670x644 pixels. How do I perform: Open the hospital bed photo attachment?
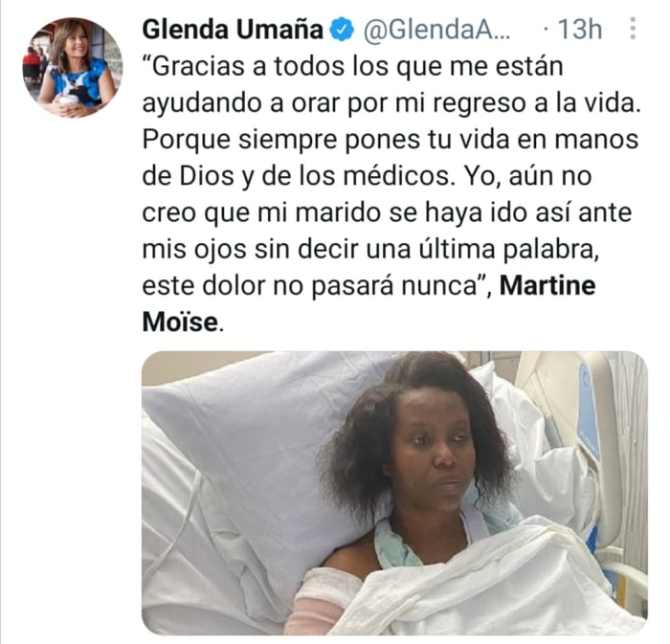point(394,493)
